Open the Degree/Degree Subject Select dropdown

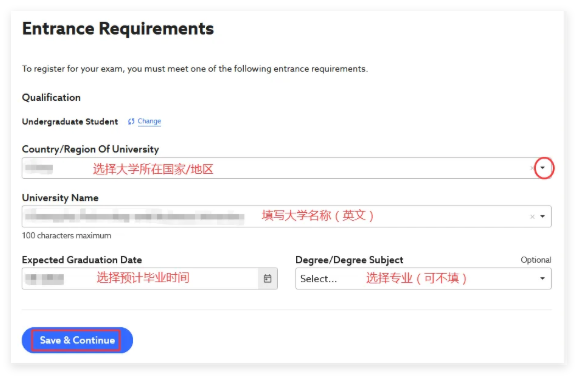423,278
